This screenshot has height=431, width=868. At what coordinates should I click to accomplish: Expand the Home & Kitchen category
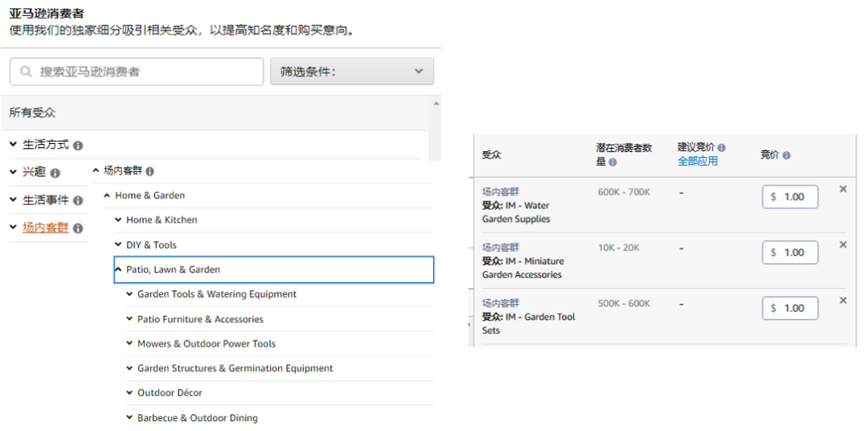(119, 220)
